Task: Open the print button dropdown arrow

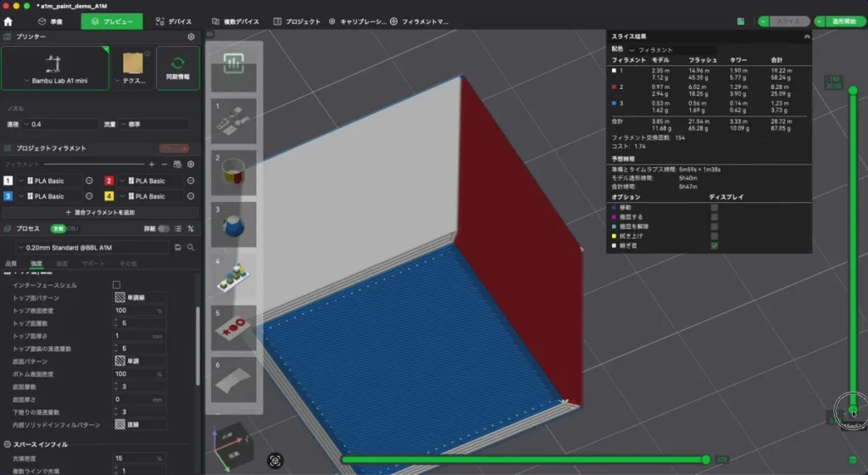Action: pos(820,21)
